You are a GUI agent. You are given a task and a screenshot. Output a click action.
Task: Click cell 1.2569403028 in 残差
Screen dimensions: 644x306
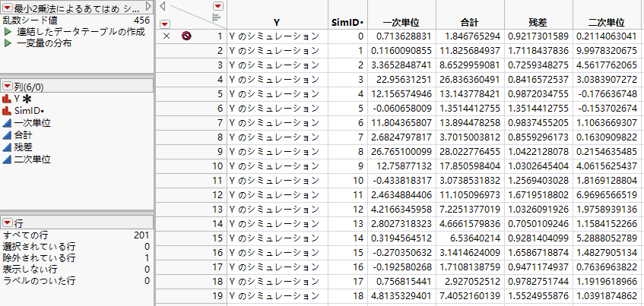click(538, 181)
